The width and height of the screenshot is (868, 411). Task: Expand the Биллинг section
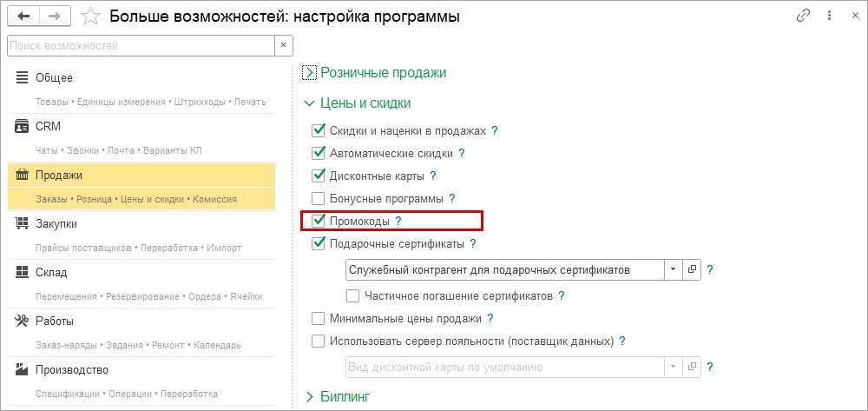[309, 396]
